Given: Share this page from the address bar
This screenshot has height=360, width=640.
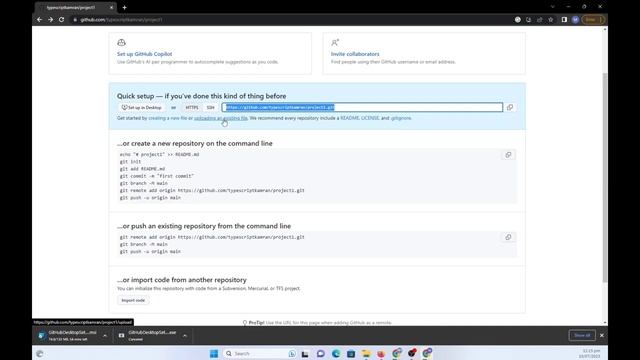Looking at the screenshot, I should coord(540,20).
